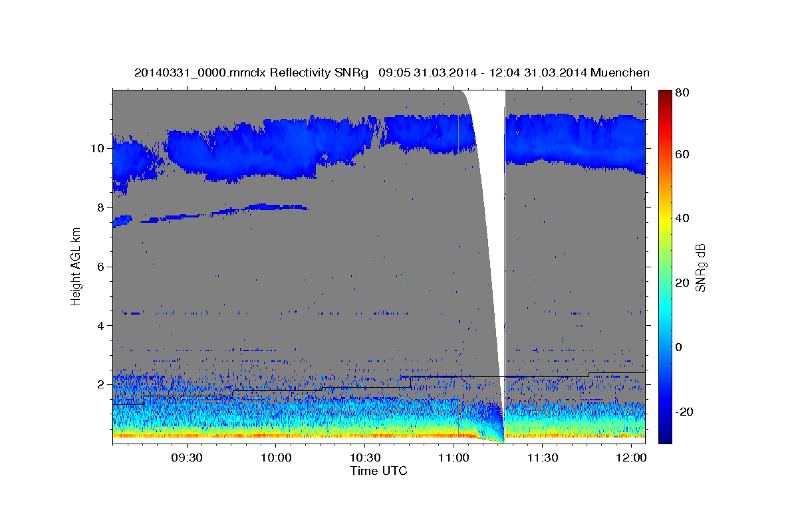
Task: Click the colorbar tick label -20
Action: click(x=684, y=412)
